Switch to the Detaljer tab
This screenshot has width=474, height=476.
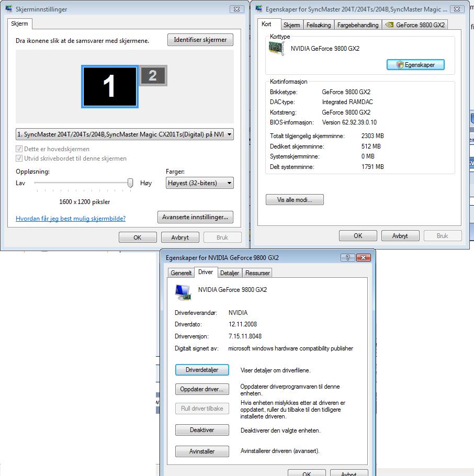(230, 273)
